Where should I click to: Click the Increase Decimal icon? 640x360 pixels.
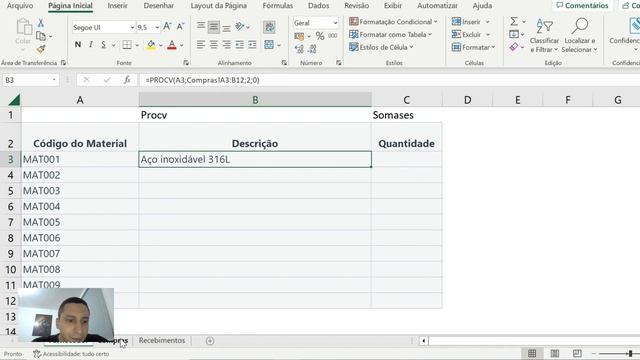(299, 49)
